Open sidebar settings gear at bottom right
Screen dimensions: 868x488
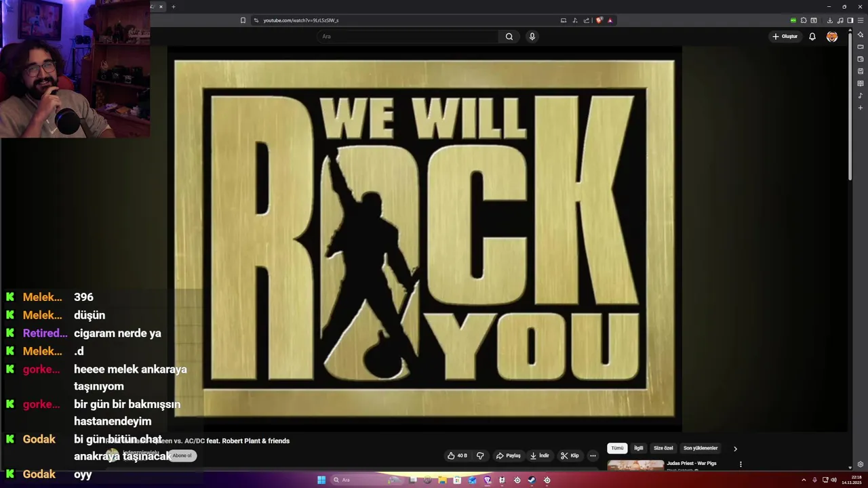(x=861, y=464)
